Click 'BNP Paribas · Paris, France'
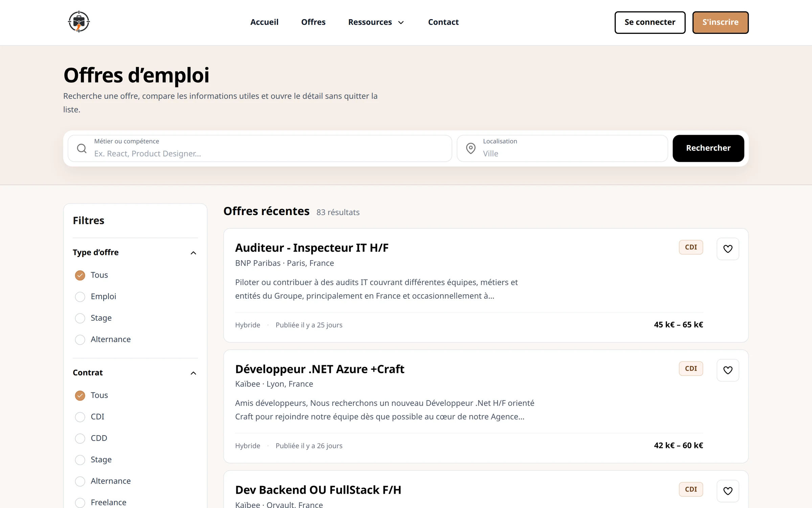The width and height of the screenshot is (812, 508). pos(285,263)
